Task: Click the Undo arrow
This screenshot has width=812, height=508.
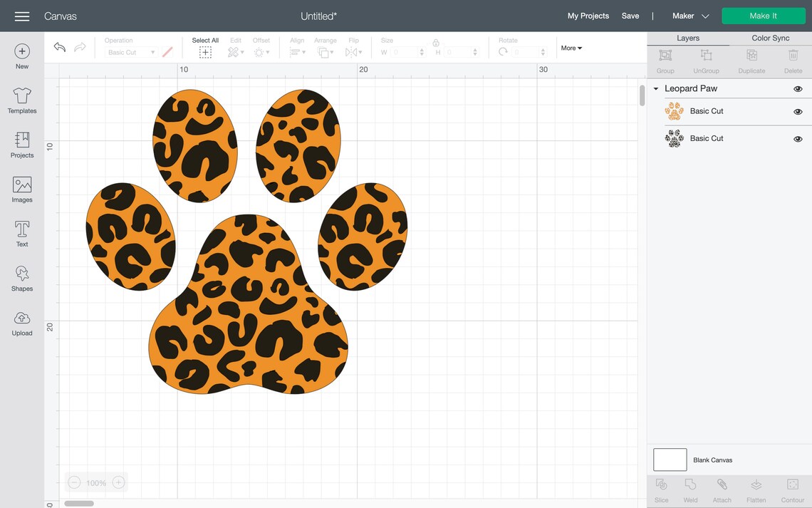Action: [59, 46]
